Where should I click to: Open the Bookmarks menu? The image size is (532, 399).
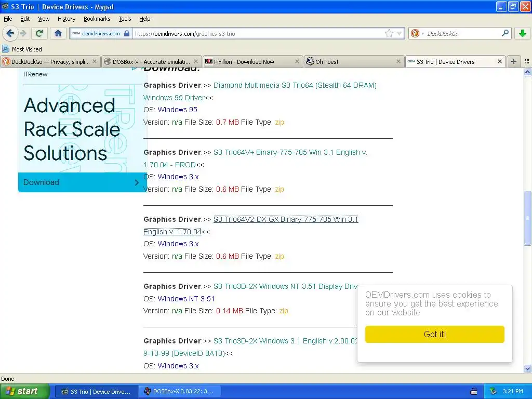(97, 19)
